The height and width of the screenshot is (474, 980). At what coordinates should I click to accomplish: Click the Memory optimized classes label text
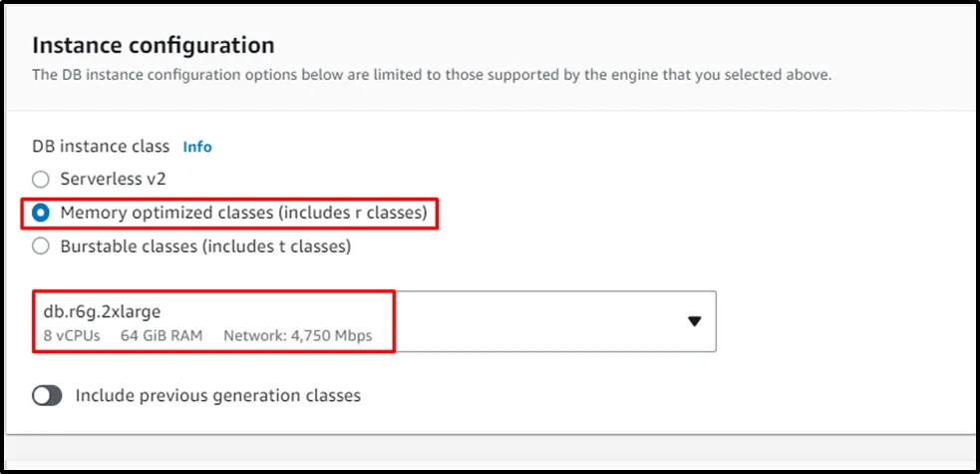[x=243, y=213]
